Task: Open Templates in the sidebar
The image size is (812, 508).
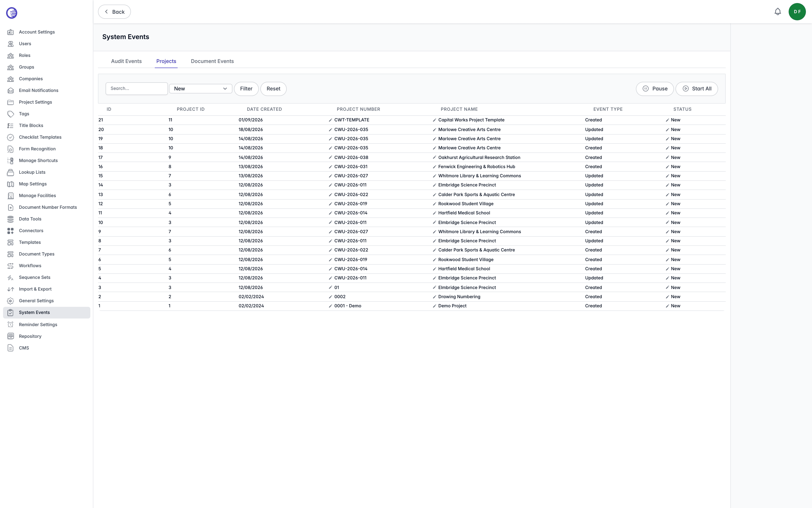Action: pyautogui.click(x=47, y=242)
